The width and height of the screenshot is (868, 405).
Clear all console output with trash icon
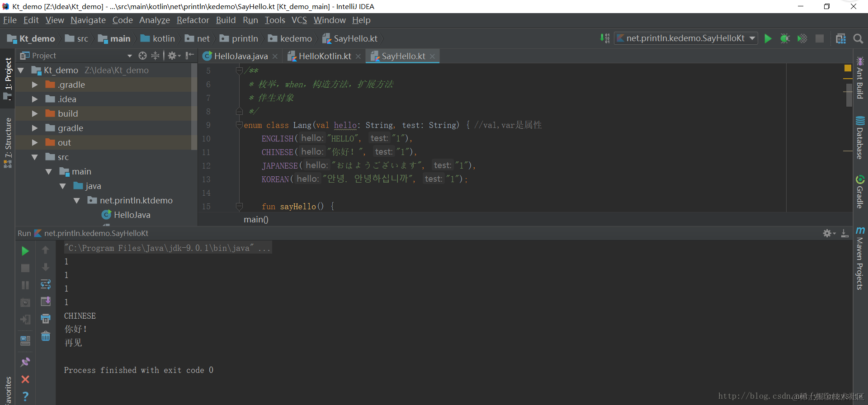[x=46, y=336]
